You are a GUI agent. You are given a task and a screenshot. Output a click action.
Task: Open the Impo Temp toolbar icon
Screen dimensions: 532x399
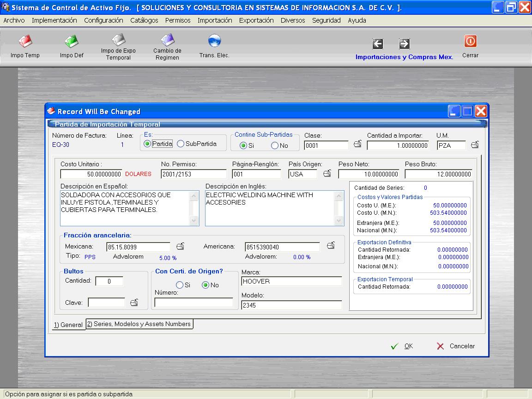pyautogui.click(x=25, y=42)
